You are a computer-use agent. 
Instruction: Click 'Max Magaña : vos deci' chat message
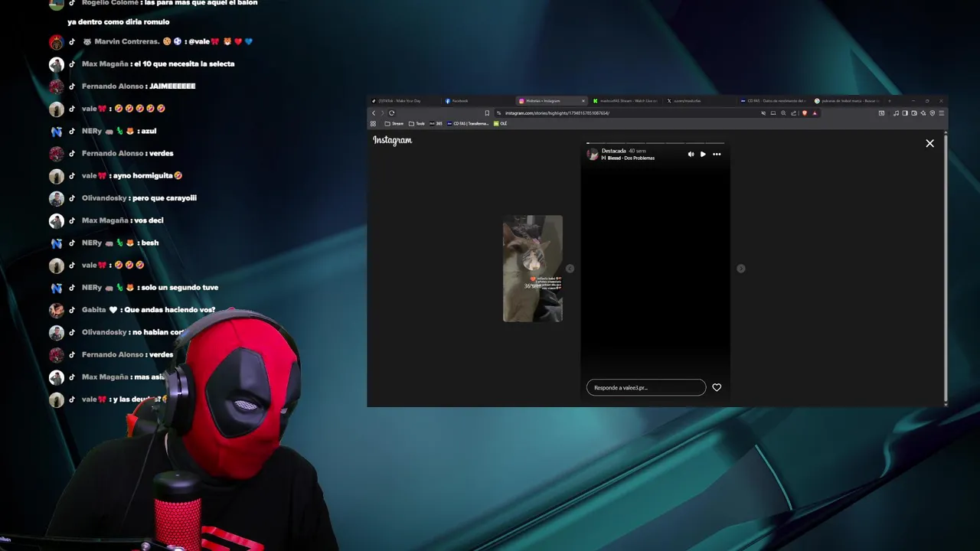tap(122, 220)
